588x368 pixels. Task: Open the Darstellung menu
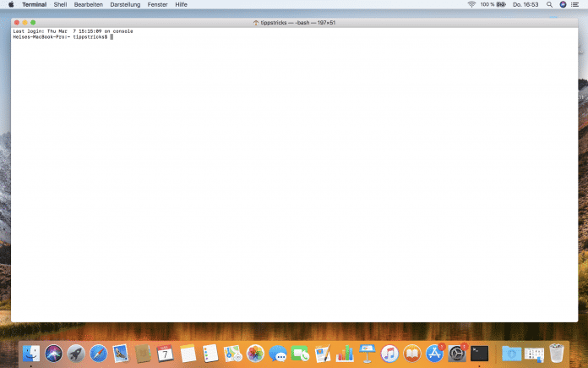125,4
